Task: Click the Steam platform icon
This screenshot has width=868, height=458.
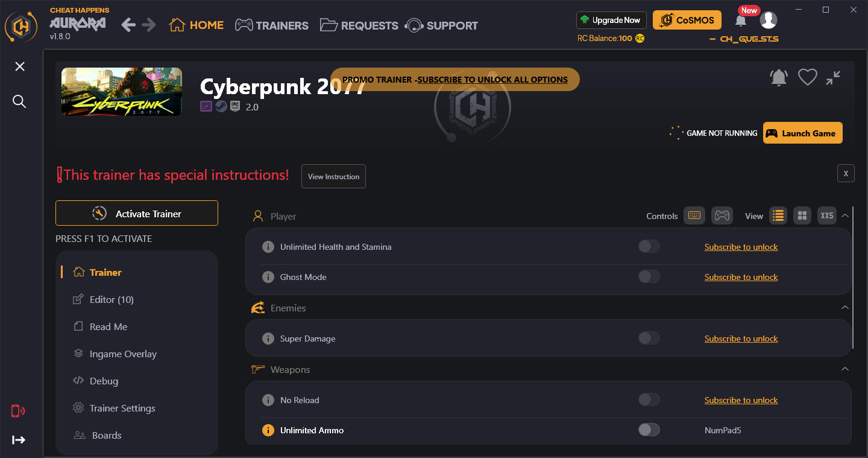Action: click(x=221, y=107)
